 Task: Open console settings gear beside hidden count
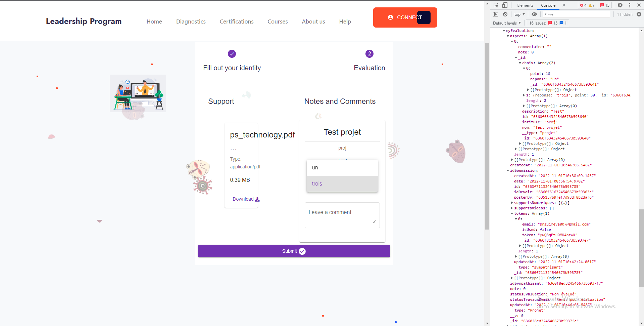[639, 14]
